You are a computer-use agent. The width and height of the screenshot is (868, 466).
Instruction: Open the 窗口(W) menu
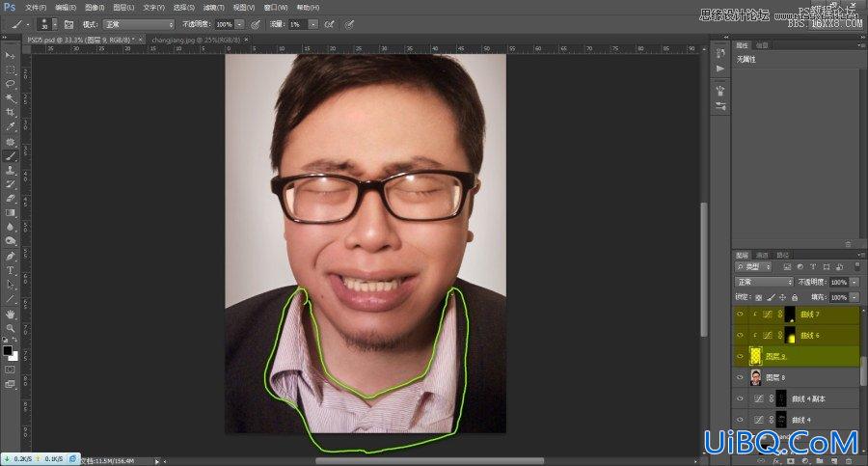276,7
